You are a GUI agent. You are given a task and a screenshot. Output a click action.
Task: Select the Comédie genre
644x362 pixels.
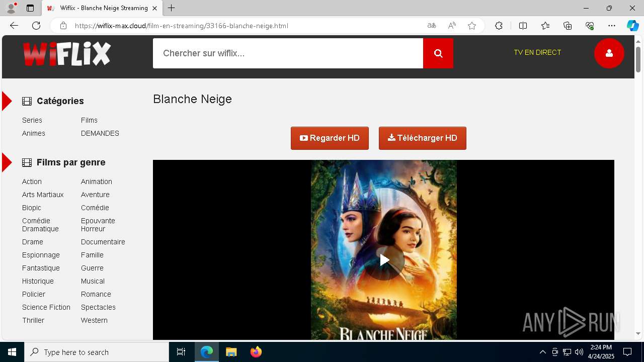click(95, 208)
